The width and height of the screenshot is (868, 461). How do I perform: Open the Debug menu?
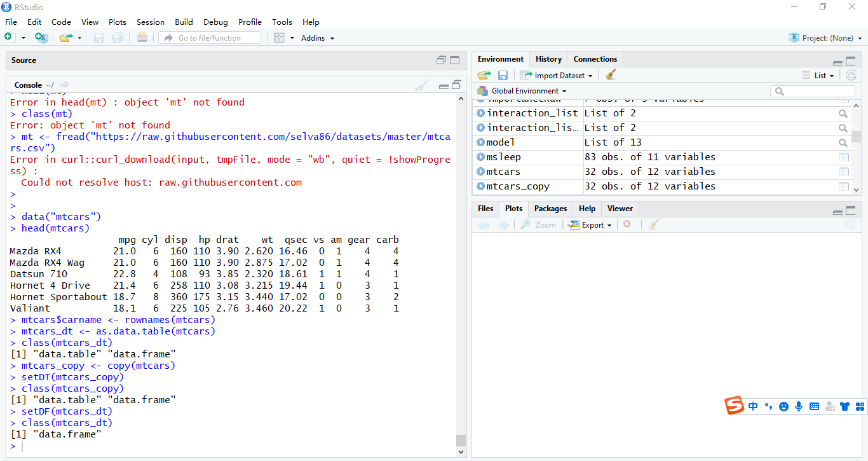[x=215, y=22]
